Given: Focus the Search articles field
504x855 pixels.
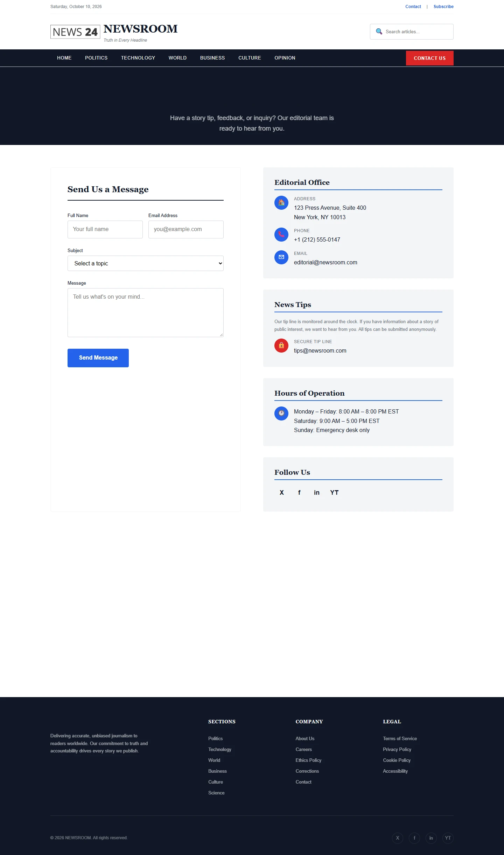Looking at the screenshot, I should 412,32.
